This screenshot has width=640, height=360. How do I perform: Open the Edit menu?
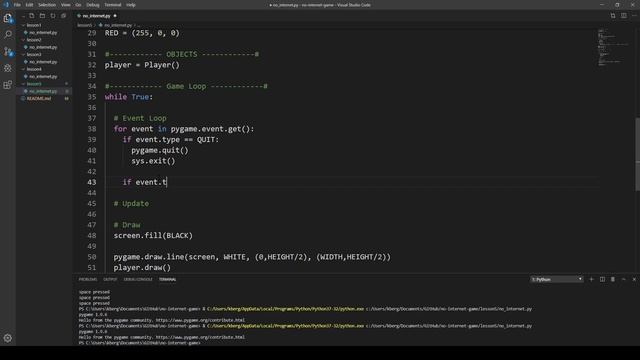[29, 5]
